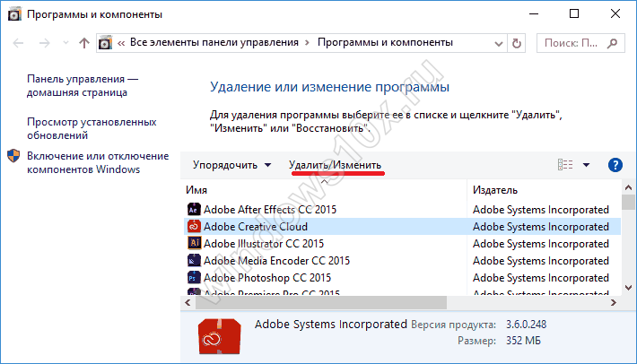The image size is (637, 364).
Task: Click the large Creative Cloud details icon
Action: point(220,336)
